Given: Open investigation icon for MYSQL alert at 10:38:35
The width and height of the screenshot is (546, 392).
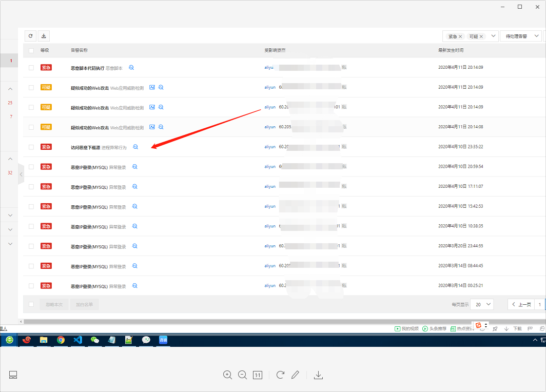Looking at the screenshot, I should point(135,226).
